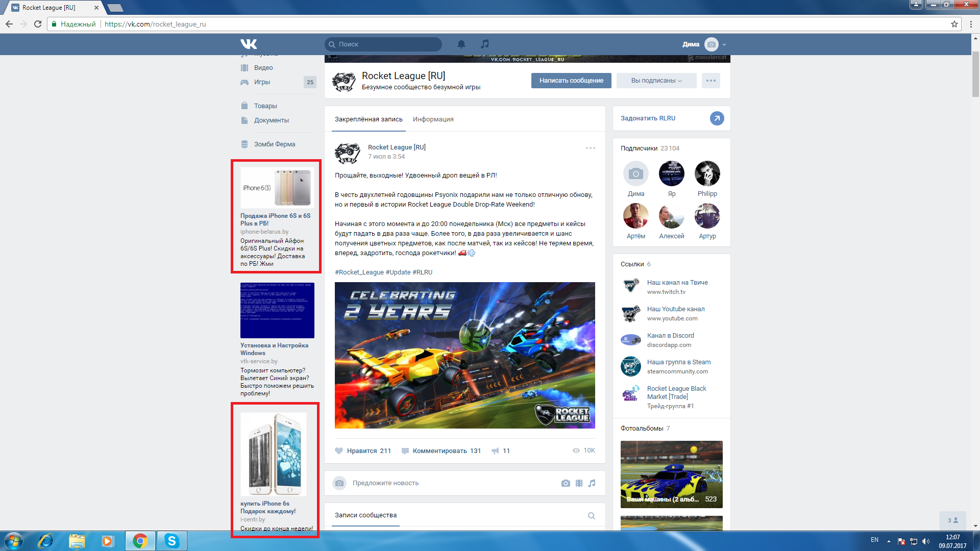Image resolution: width=980 pixels, height=551 pixels.
Task: Open notifications bell icon
Action: (x=461, y=44)
